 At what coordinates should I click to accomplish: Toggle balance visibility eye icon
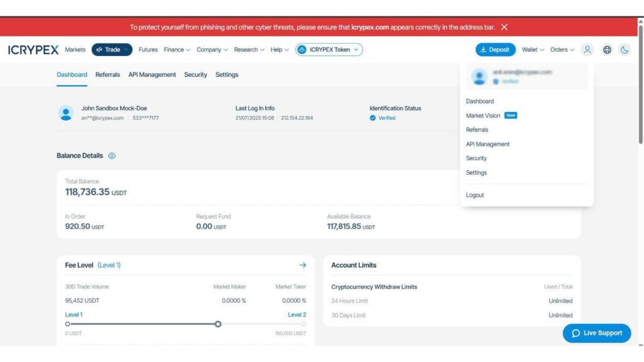112,156
